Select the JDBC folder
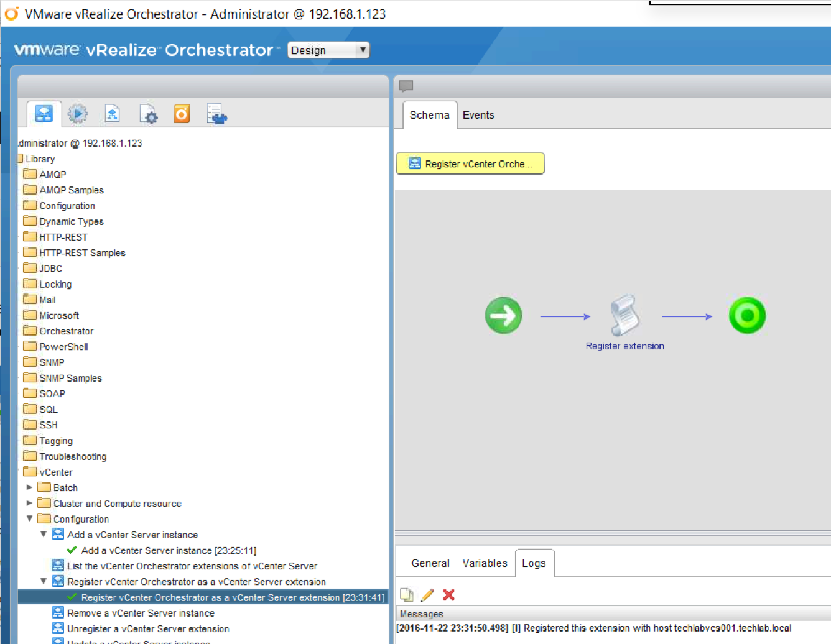 [50, 269]
